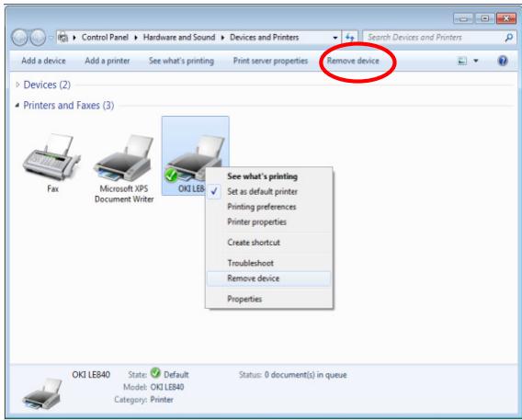The image size is (522, 420).
Task: Click Add a device toolbar button
Action: [43, 61]
